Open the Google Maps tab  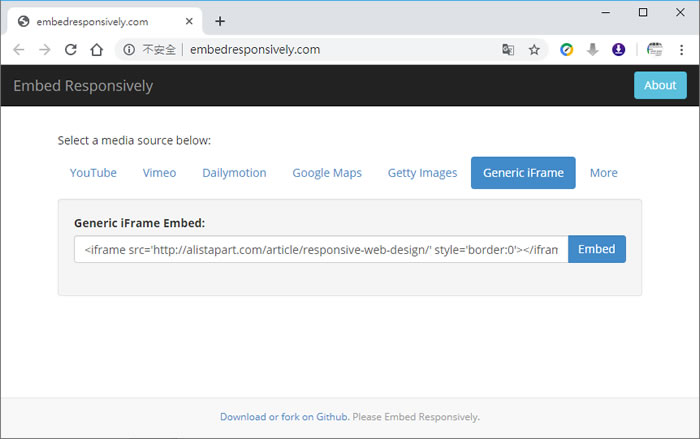point(327,173)
